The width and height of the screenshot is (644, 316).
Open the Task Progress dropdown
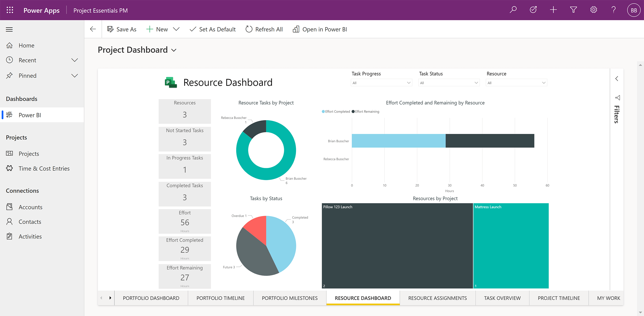381,83
